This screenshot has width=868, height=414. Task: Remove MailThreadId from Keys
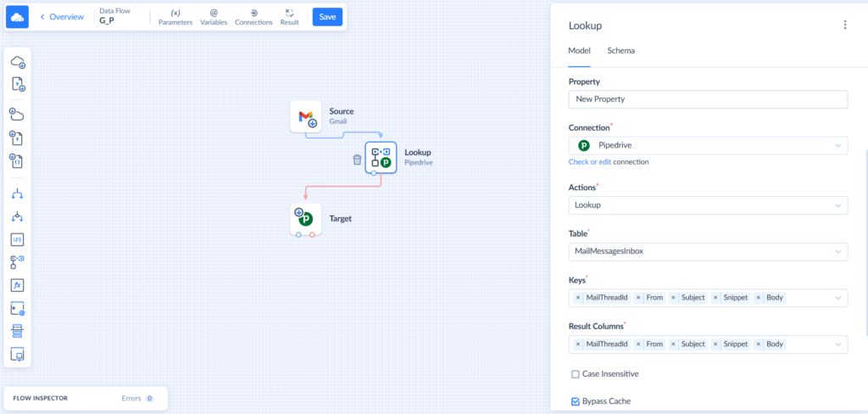coord(578,298)
